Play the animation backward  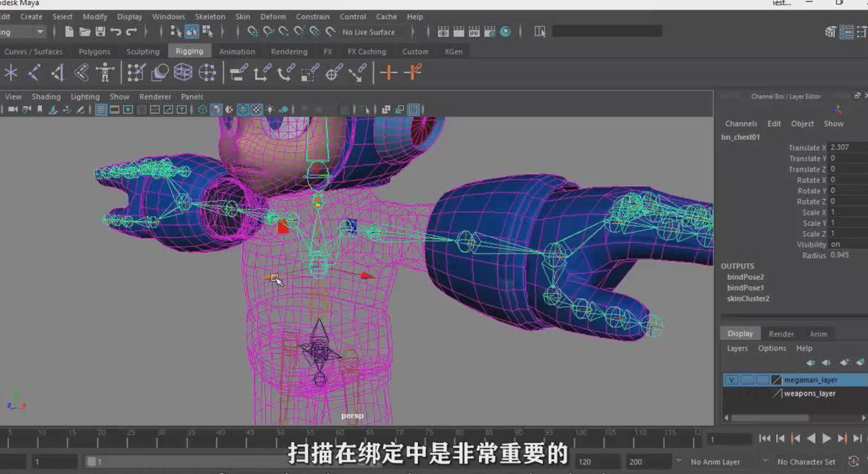tap(811, 439)
